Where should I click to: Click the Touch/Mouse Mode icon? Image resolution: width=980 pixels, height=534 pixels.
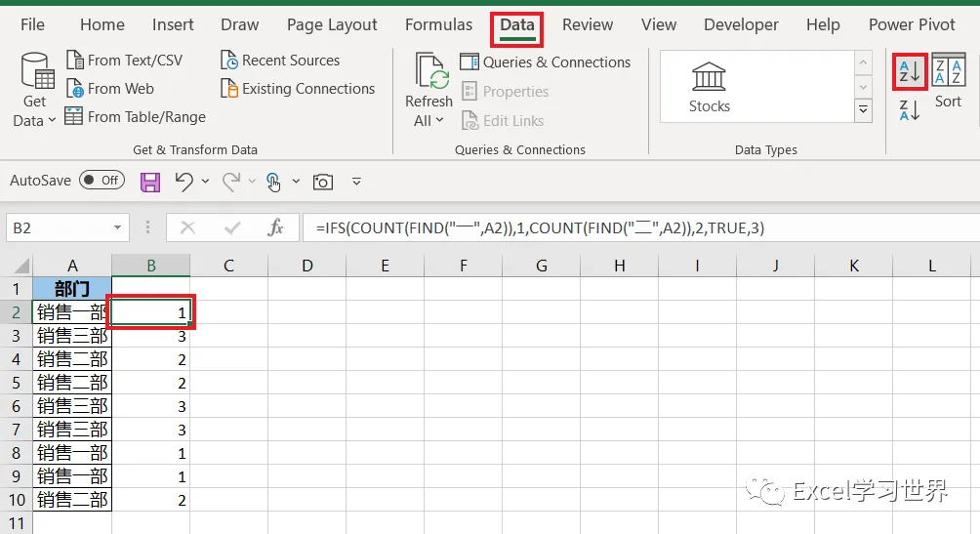[273, 182]
